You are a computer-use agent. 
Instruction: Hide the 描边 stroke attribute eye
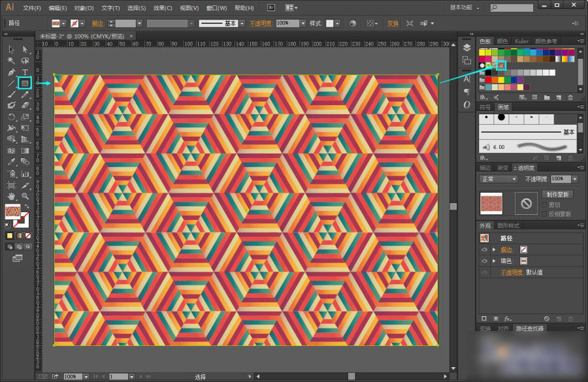point(484,249)
